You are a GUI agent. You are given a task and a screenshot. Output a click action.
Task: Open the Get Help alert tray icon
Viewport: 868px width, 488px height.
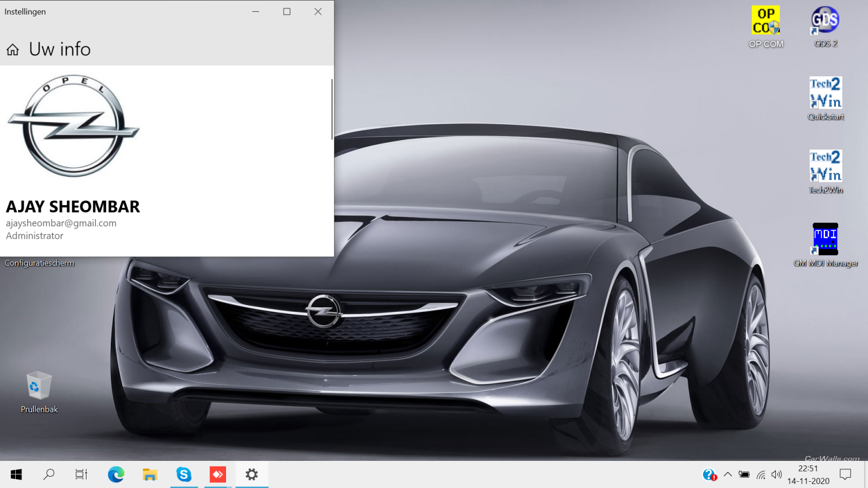click(x=708, y=474)
